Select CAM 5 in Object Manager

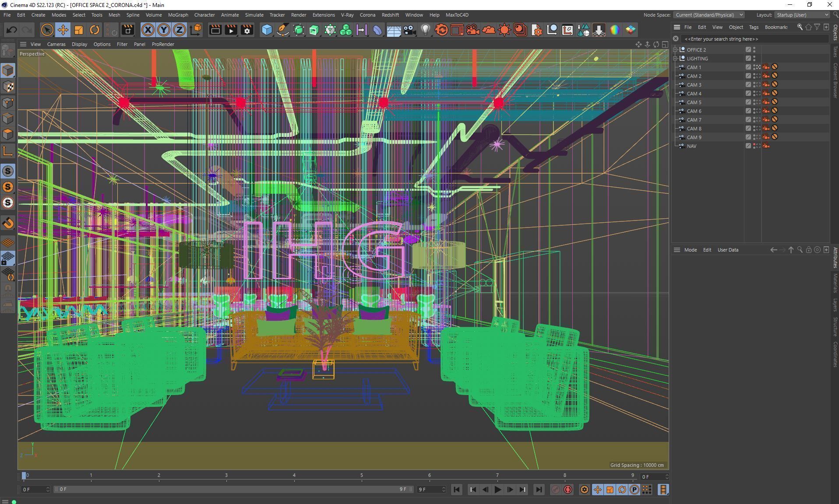pos(694,102)
